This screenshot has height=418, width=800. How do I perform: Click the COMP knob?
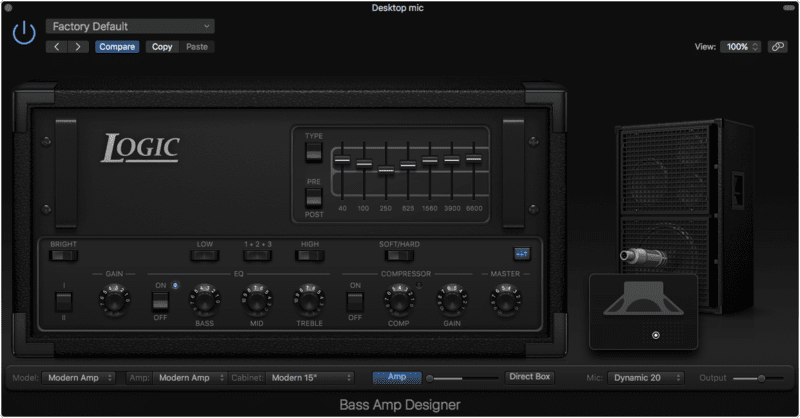tap(399, 299)
